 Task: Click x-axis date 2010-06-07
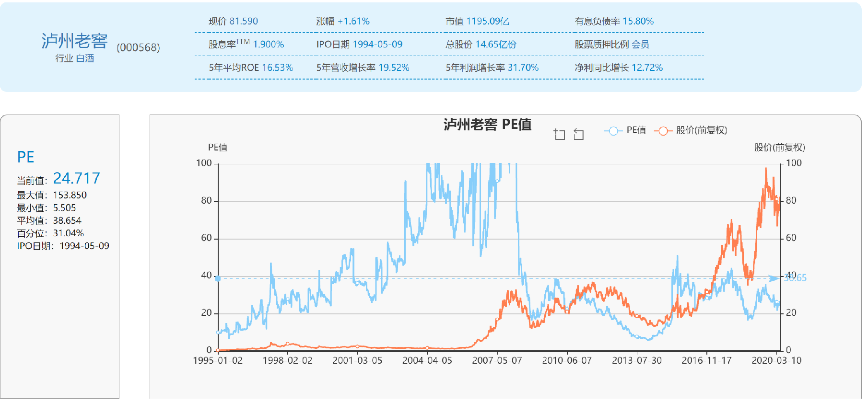click(567, 360)
